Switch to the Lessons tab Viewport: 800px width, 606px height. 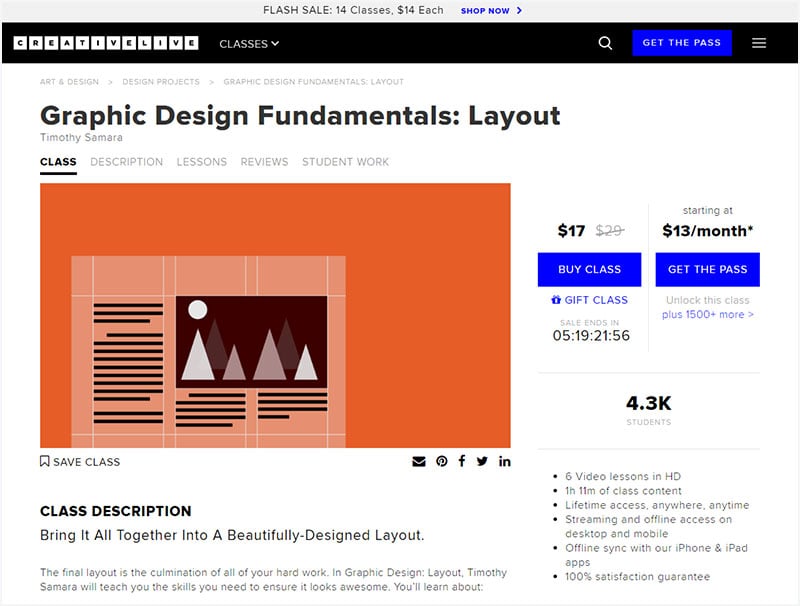202,162
